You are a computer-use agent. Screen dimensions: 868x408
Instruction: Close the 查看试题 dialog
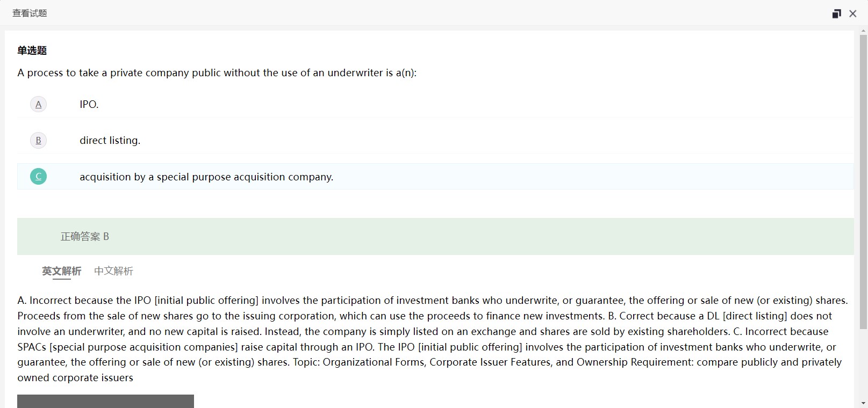click(852, 14)
